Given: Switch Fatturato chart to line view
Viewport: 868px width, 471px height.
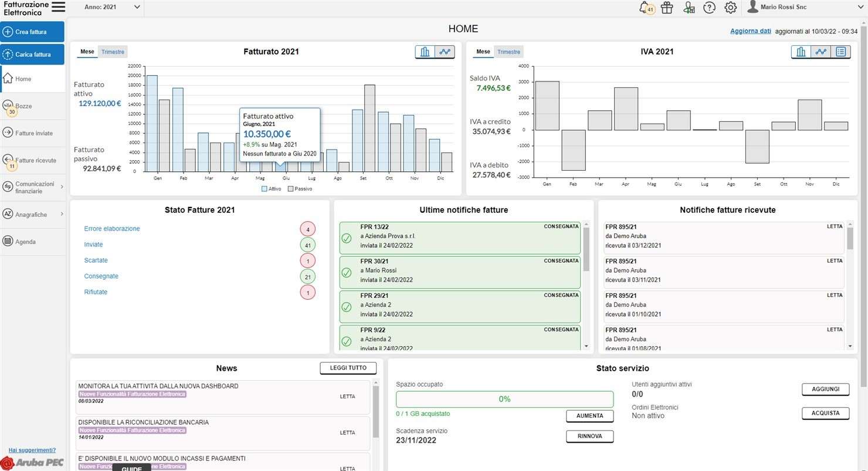Looking at the screenshot, I should [x=445, y=52].
